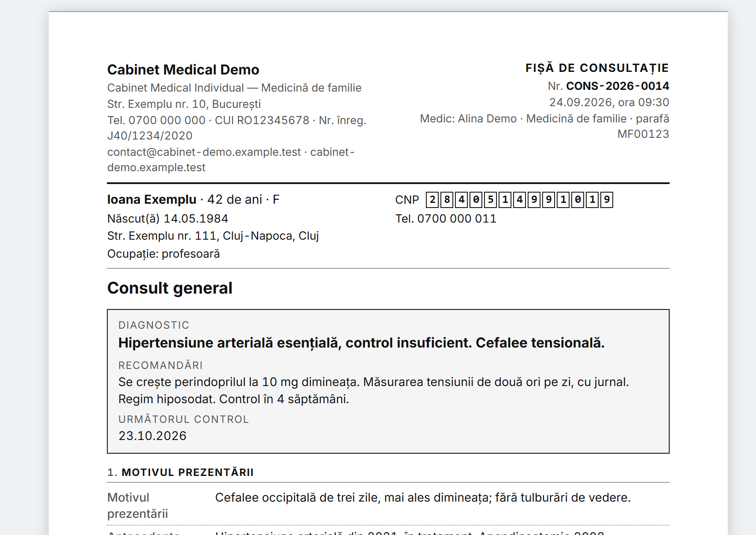Screen dimensions: 756x535
Task: Click the address Str. Exemplu nr. 10, București
Action: click(184, 104)
